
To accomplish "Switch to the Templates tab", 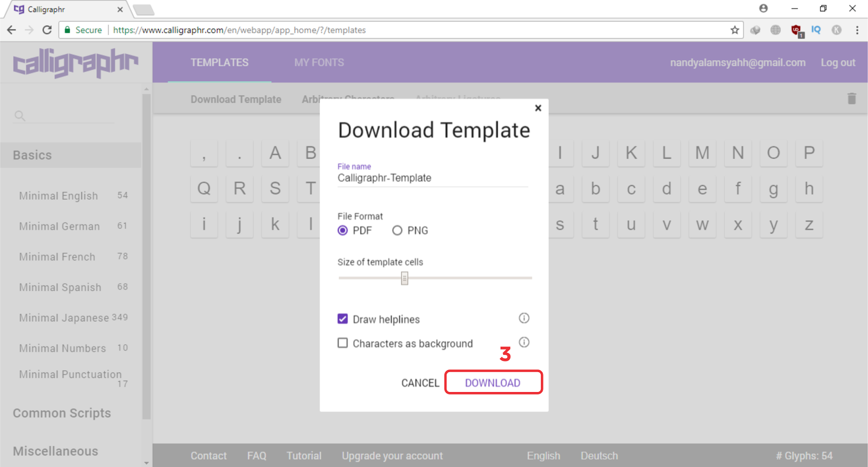I will [x=220, y=62].
